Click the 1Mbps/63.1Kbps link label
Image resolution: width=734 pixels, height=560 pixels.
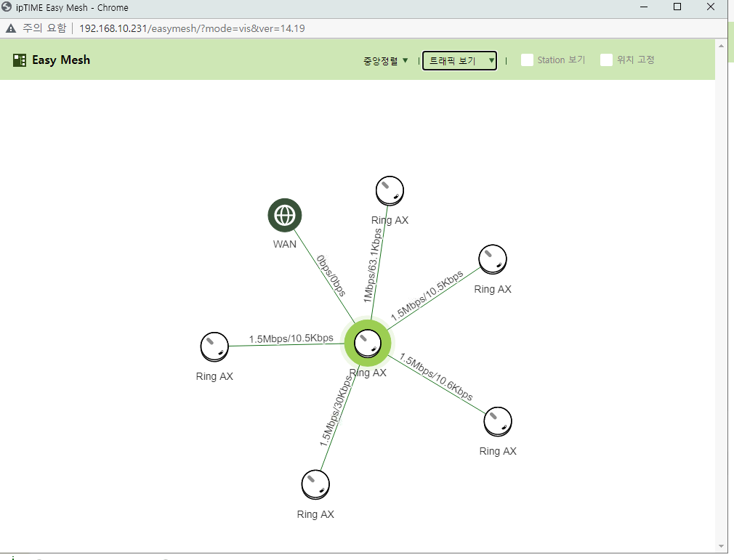coord(373,265)
